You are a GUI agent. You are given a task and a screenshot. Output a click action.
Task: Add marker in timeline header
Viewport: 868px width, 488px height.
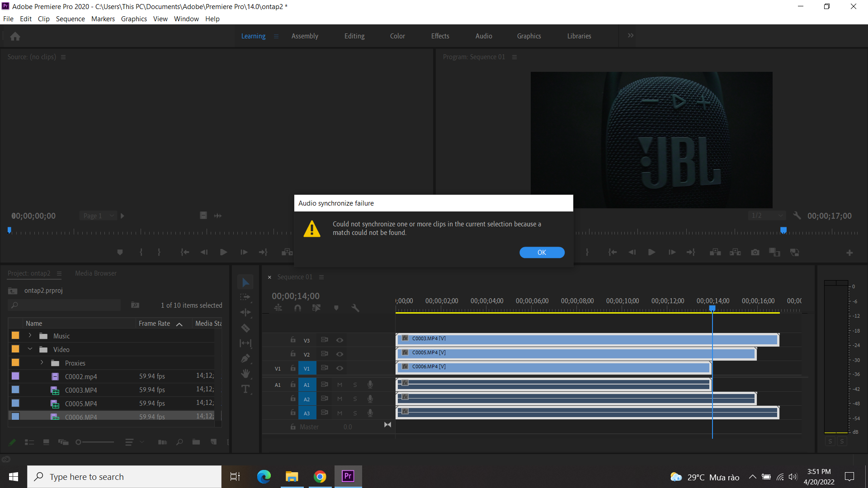click(336, 308)
